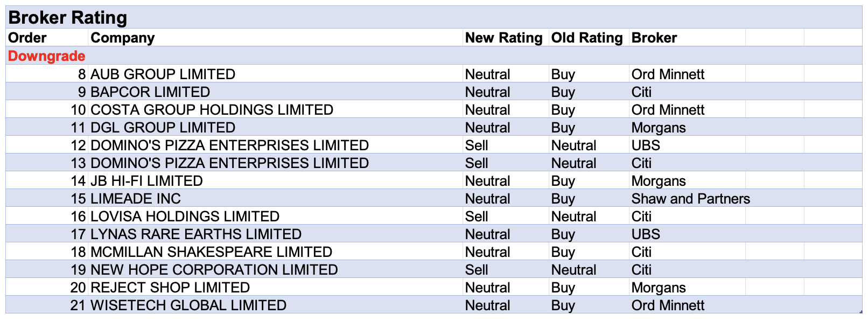Select the Order column header

click(27, 38)
